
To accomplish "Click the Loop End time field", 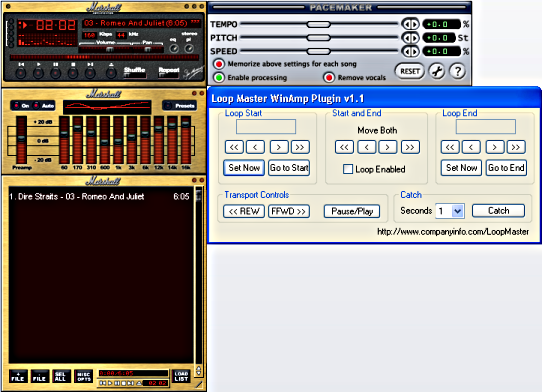I will tap(486, 127).
